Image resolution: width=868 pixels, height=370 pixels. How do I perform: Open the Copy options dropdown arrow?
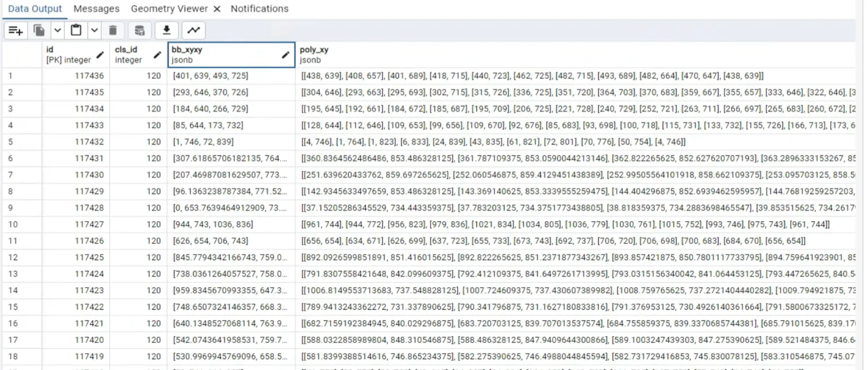[58, 30]
